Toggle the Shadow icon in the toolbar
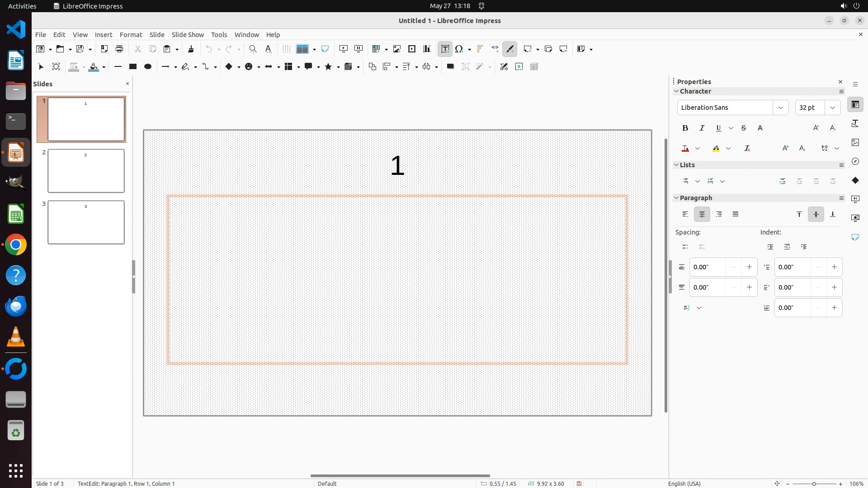The image size is (868, 488). point(450,67)
